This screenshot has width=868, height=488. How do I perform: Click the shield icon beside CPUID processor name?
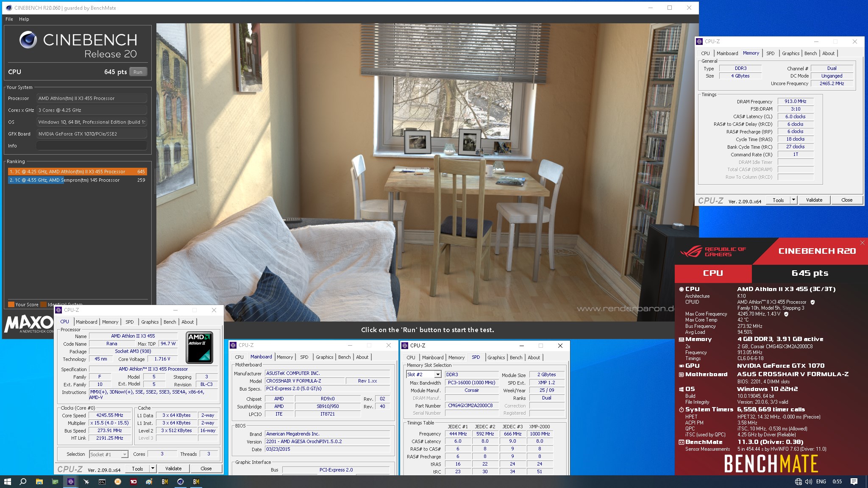coord(812,302)
